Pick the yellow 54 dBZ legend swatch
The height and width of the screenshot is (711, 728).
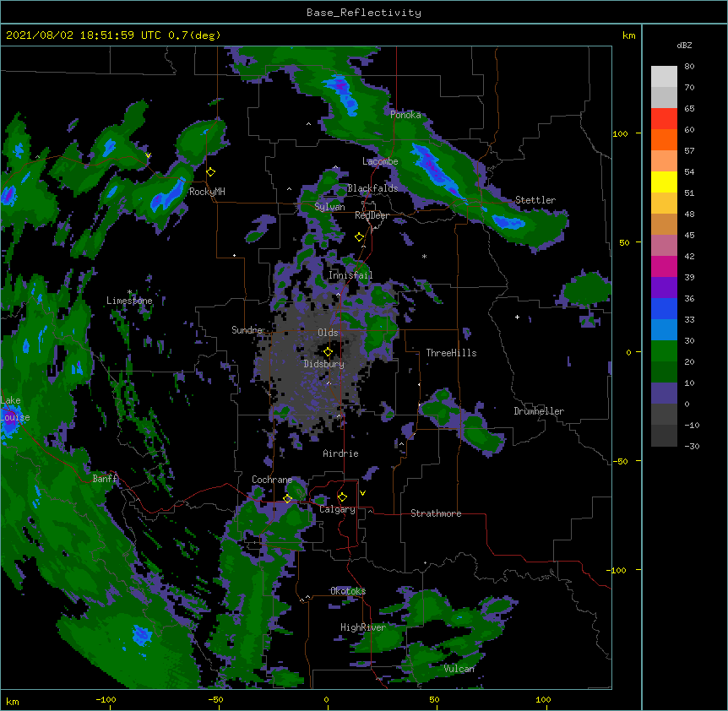(x=664, y=182)
